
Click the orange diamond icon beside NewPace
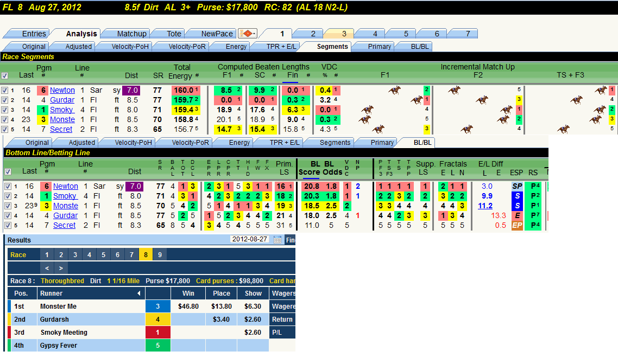(x=248, y=34)
